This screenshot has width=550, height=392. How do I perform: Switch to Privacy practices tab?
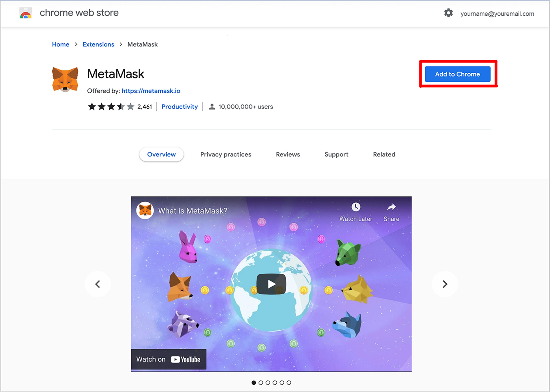(226, 155)
